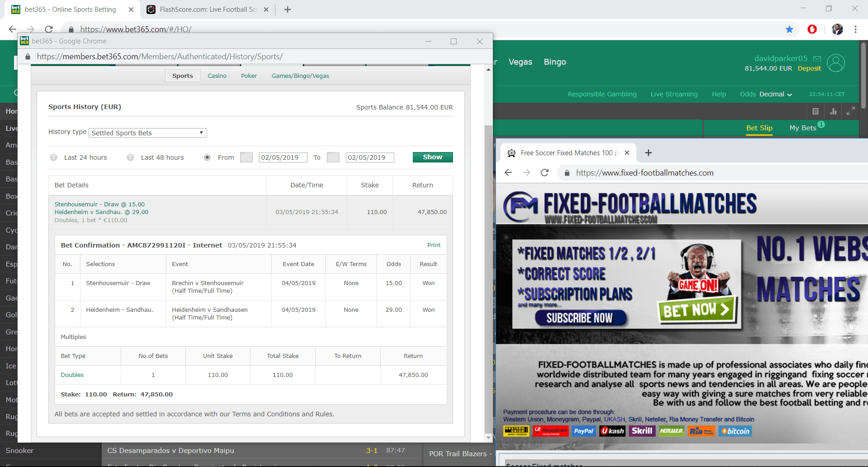Screen dimensions: 868x467
Task: Click the Skrill payment logo
Action: pyautogui.click(x=642, y=431)
